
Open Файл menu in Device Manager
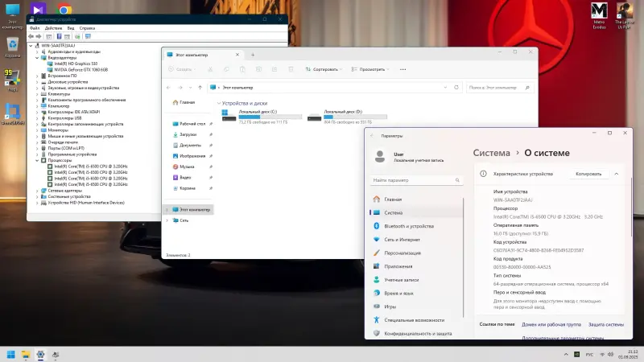35,28
